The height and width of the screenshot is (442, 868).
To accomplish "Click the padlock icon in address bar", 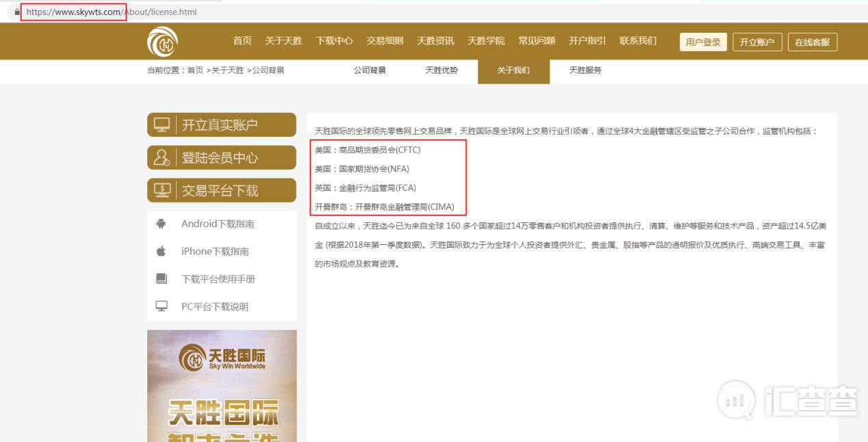I will point(17,12).
